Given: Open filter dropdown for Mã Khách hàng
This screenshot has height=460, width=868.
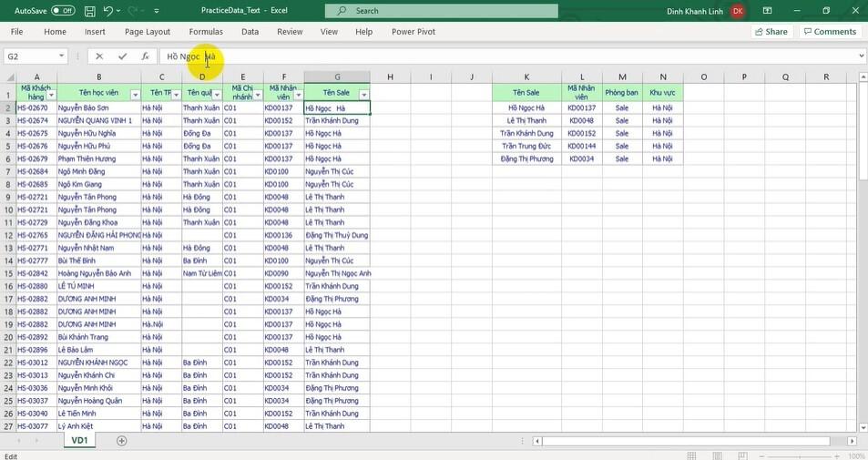Looking at the screenshot, I should coord(51,96).
